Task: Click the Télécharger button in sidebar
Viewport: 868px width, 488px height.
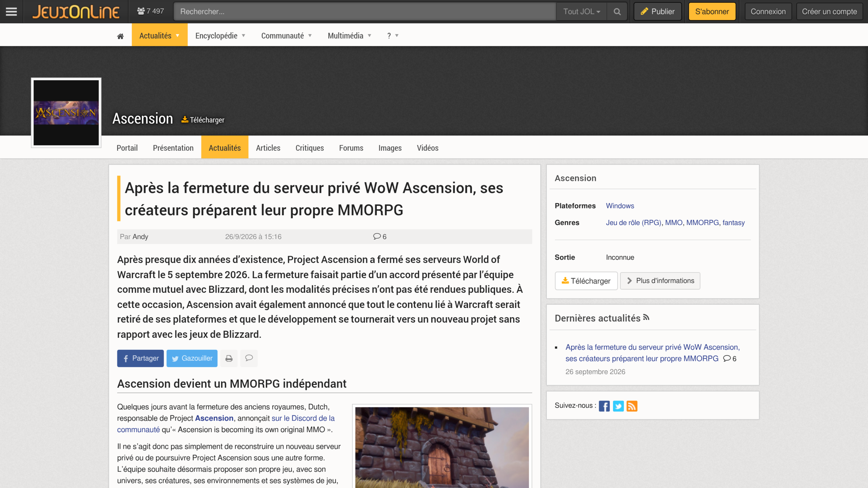Action: [x=586, y=281]
